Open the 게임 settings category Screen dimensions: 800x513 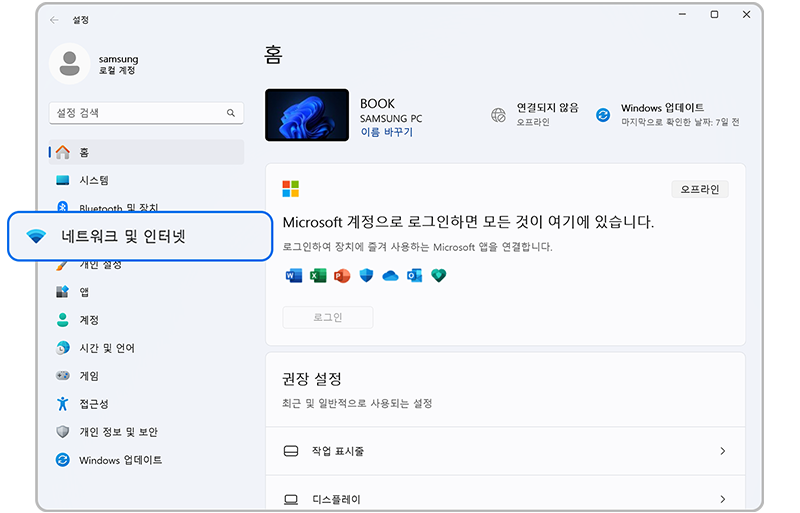pos(146,376)
